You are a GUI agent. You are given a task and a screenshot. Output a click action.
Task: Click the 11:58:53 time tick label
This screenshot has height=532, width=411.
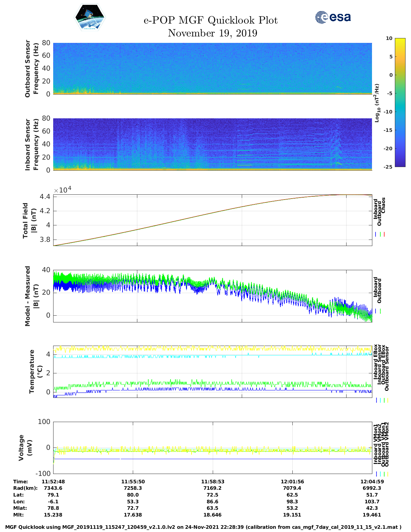(x=212, y=481)
